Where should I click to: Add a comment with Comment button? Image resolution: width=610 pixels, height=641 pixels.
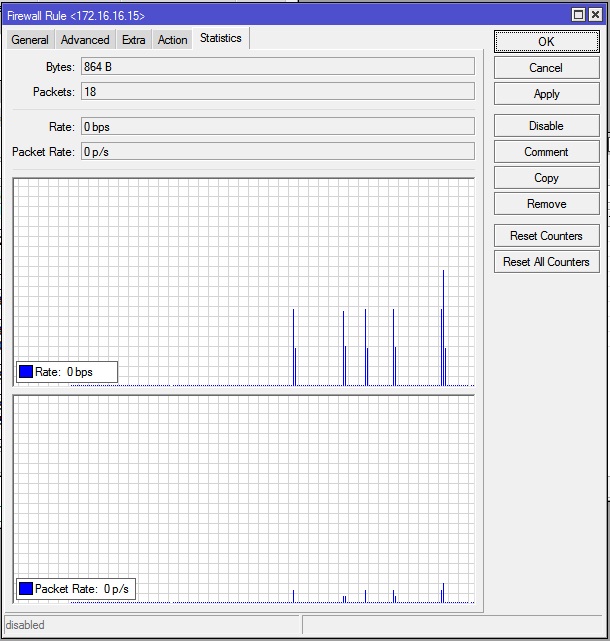tap(546, 152)
